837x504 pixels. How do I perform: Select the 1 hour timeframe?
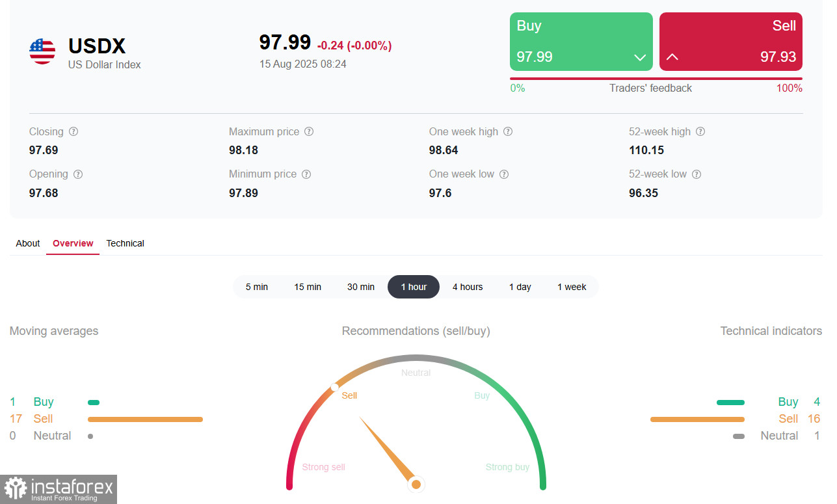(414, 287)
